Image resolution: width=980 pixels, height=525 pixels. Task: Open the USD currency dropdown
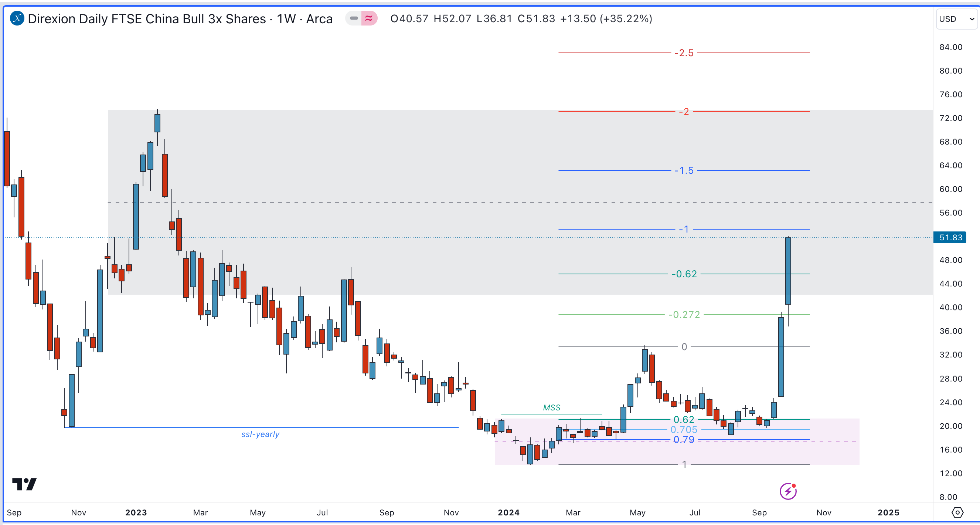956,19
